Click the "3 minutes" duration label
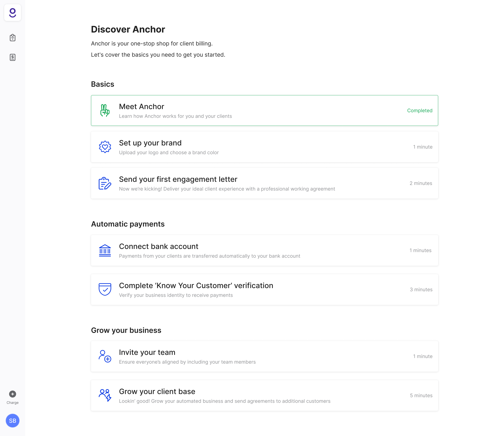 point(421,290)
